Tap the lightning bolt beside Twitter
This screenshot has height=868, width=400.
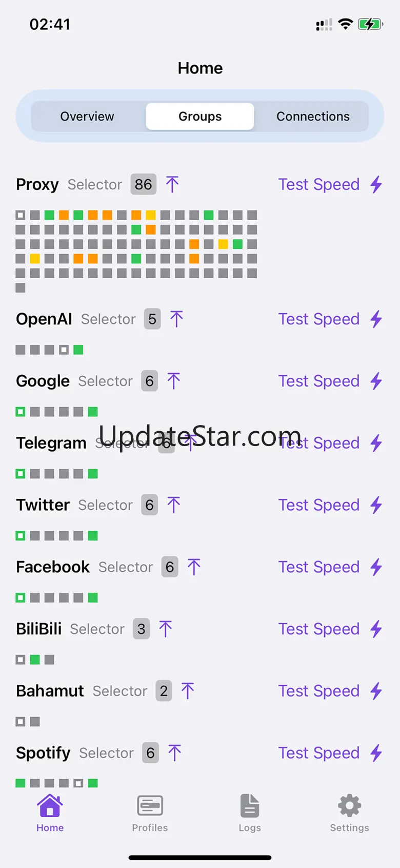[376, 505]
